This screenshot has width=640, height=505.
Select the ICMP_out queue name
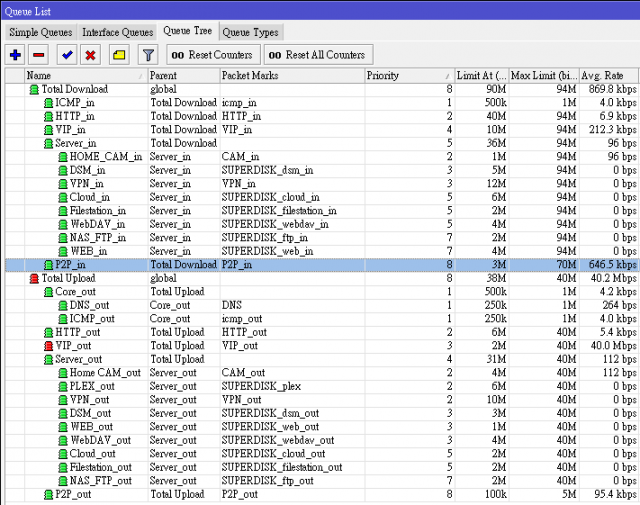(x=92, y=318)
